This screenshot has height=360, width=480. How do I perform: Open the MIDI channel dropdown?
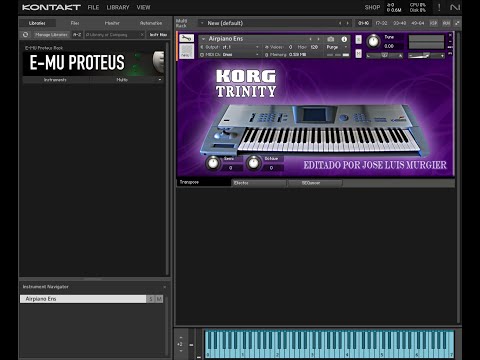(257, 54)
